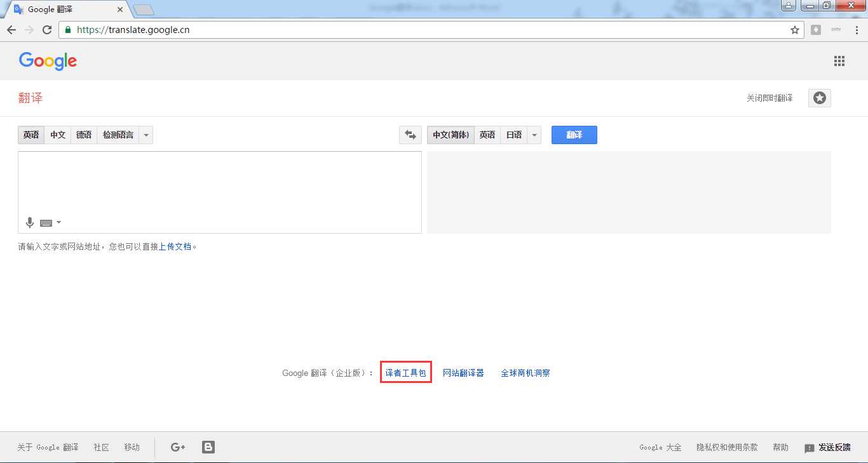Select 英语 as source language
This screenshot has width=868, height=463.
[31, 135]
